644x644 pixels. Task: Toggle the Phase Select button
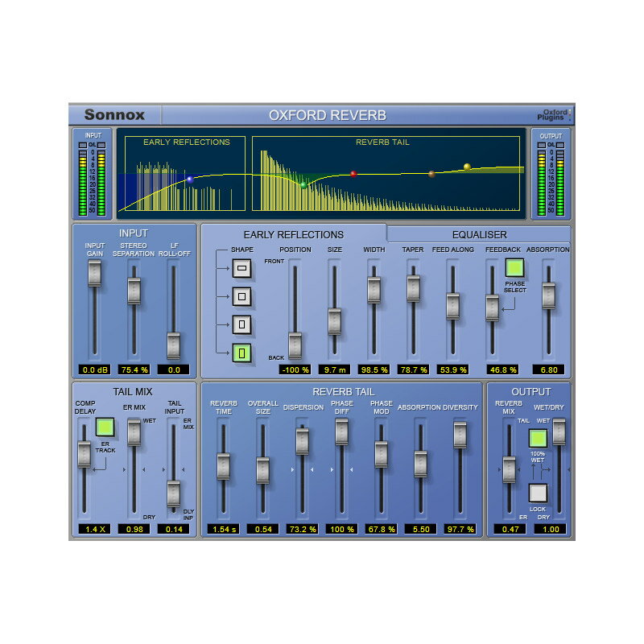pos(515,268)
